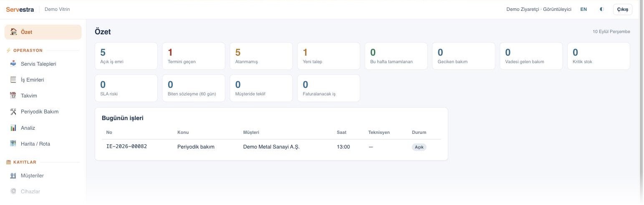Open Periyodik Bakım in the sidebar
Viewport: 644px width, 205px height.
[43, 112]
